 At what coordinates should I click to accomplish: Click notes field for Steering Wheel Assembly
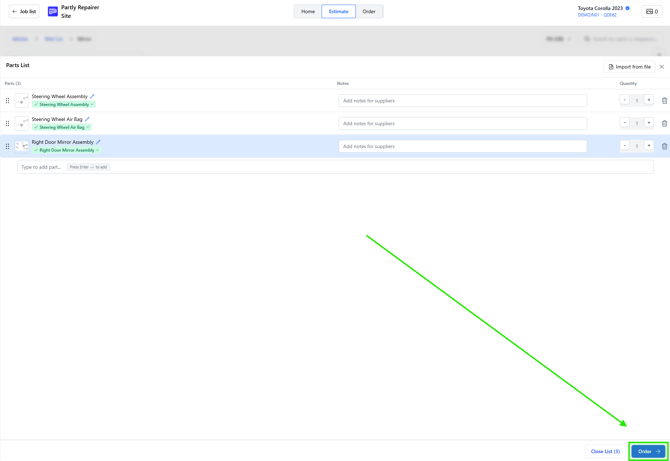pos(463,101)
